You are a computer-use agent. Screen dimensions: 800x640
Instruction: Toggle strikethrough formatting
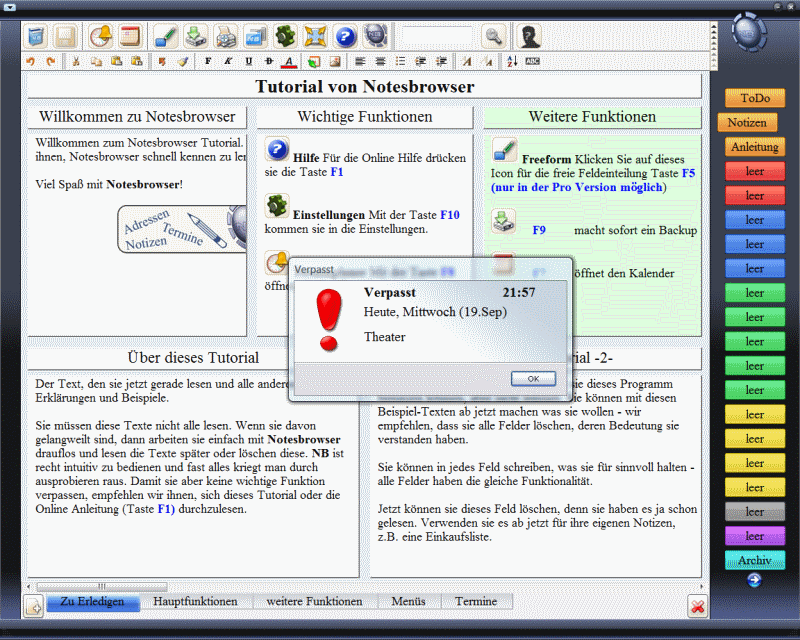[x=269, y=61]
